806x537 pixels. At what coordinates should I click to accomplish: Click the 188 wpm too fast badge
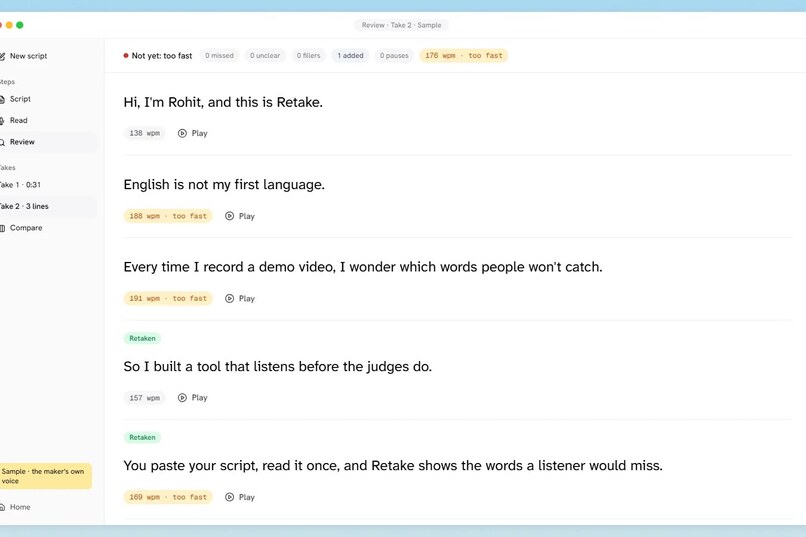click(168, 216)
